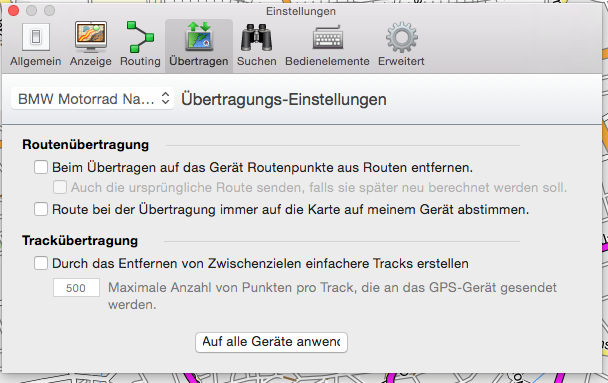Click the Anzeige tab label
Screen dimensions: 608x383
point(91,61)
